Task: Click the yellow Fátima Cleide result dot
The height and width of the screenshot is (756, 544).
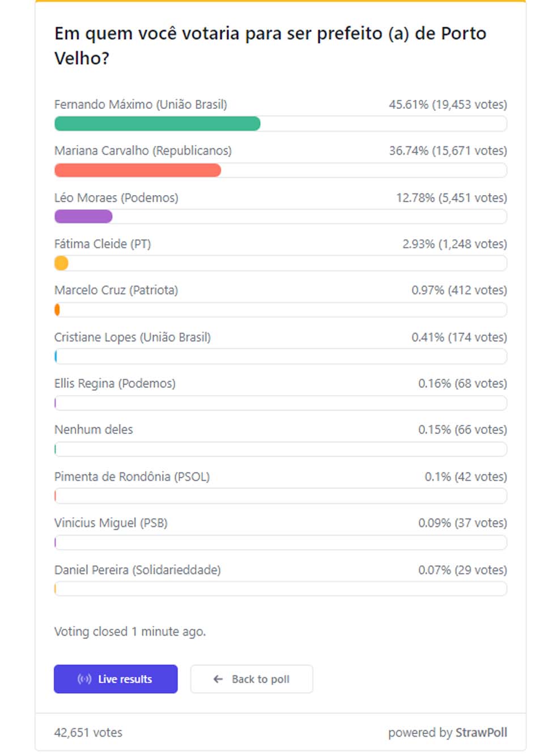Action: click(61, 263)
